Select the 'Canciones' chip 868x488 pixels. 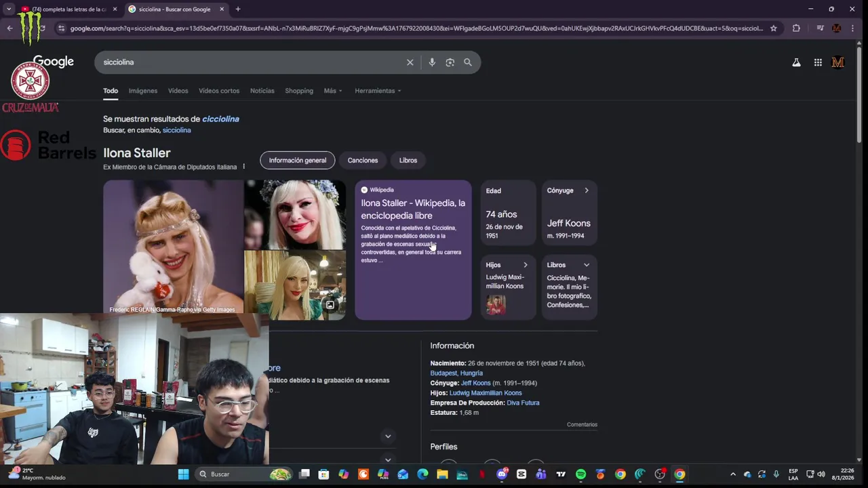[x=363, y=161]
